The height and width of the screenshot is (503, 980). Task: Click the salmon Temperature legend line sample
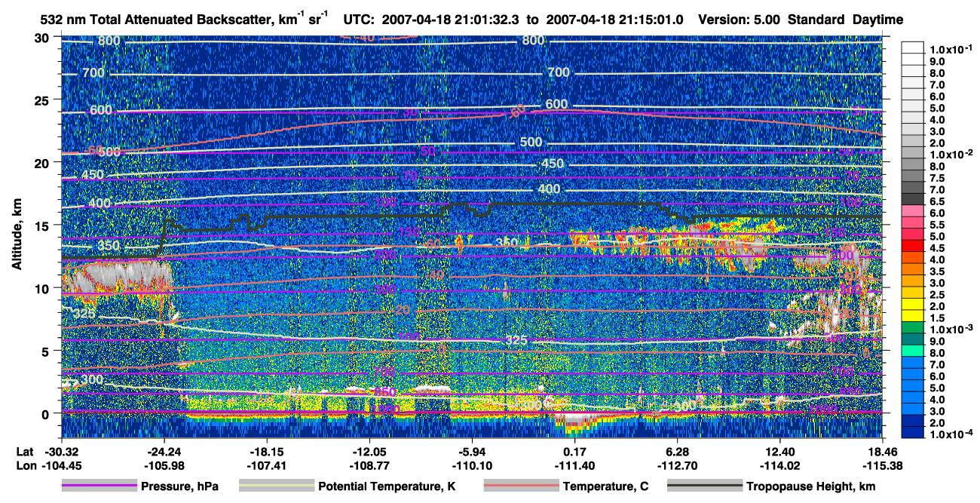pyautogui.click(x=521, y=486)
